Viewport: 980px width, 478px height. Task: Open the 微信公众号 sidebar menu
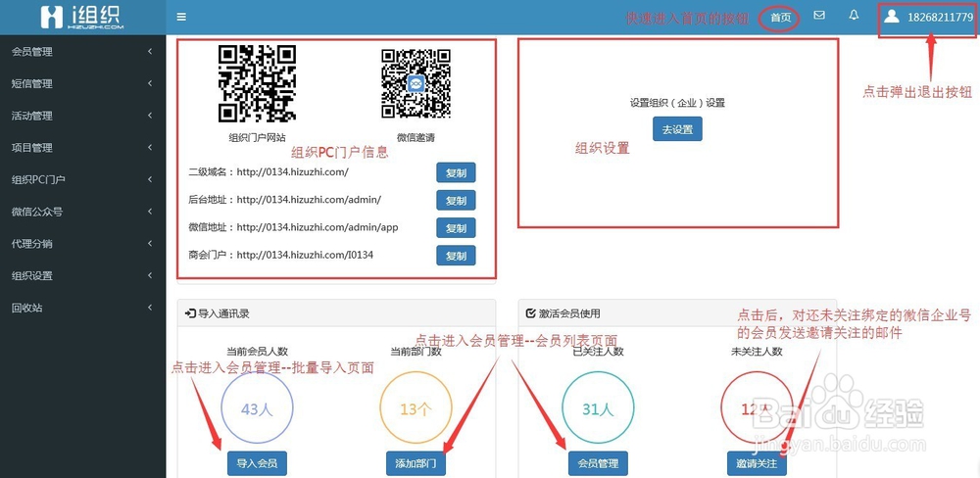(83, 212)
